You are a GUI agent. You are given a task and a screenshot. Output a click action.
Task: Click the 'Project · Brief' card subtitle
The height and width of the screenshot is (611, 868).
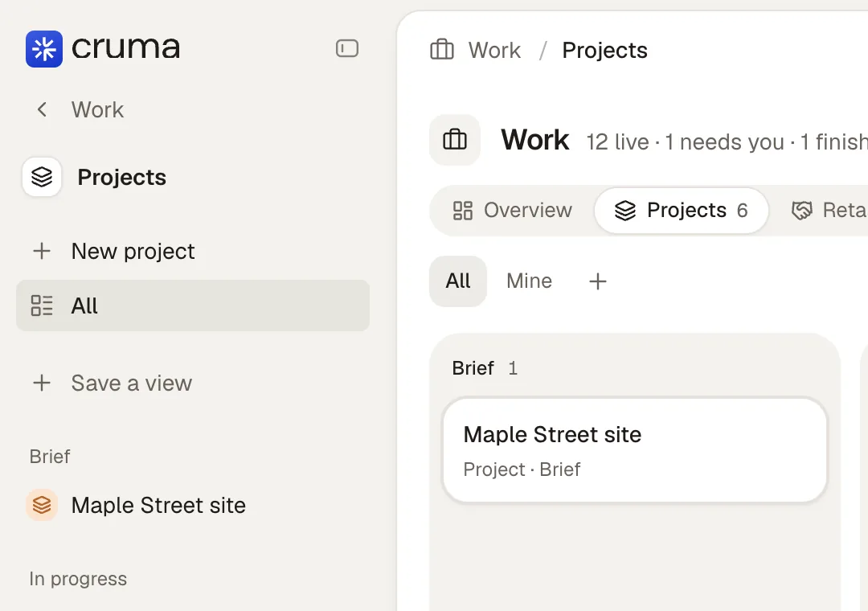coord(522,470)
